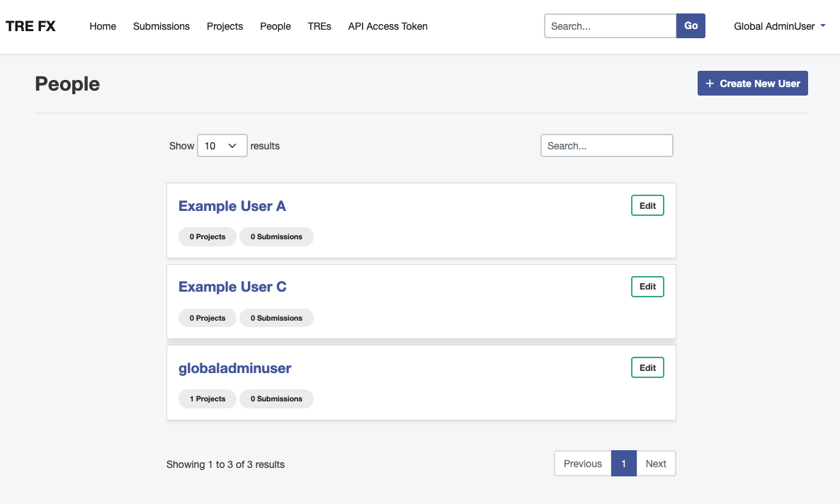Open Example User A profile
840x504 pixels.
pyautogui.click(x=232, y=206)
